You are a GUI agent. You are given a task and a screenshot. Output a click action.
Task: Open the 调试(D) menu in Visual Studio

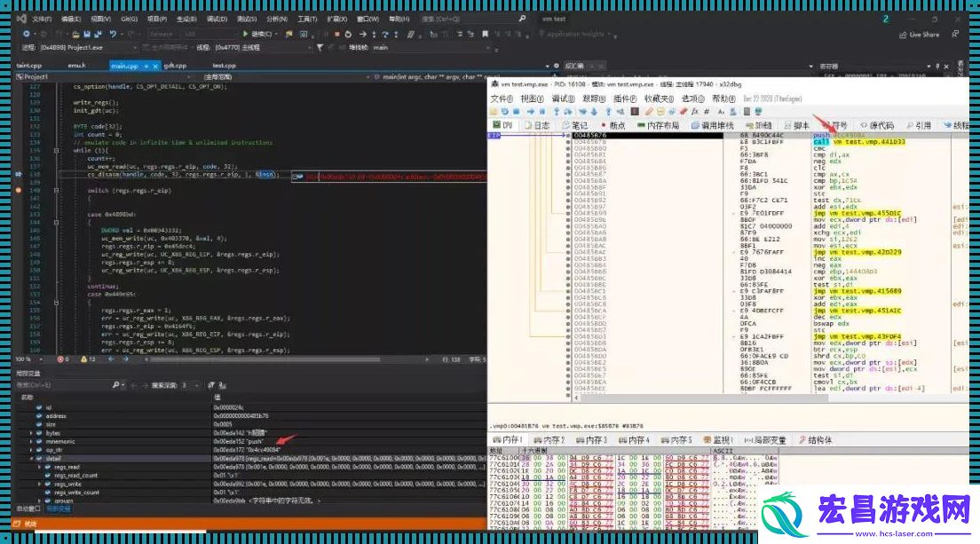pos(217,19)
